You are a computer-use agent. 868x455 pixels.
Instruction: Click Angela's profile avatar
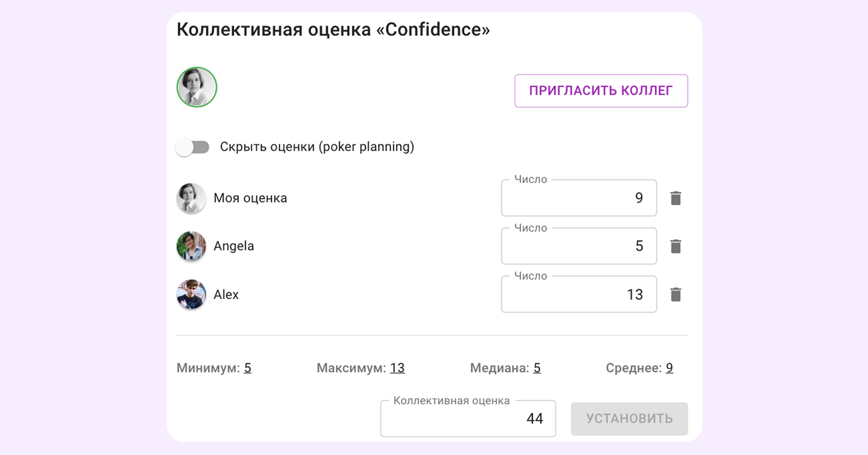(x=191, y=246)
